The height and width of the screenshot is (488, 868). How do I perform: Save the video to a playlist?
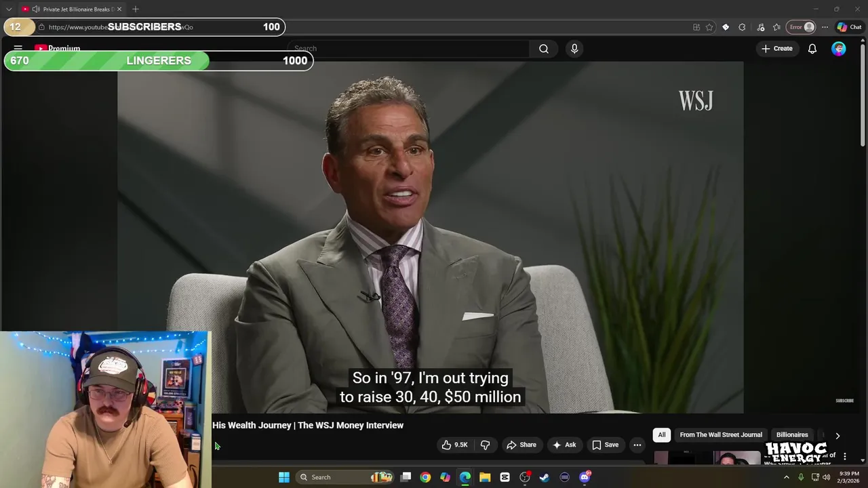click(x=605, y=445)
